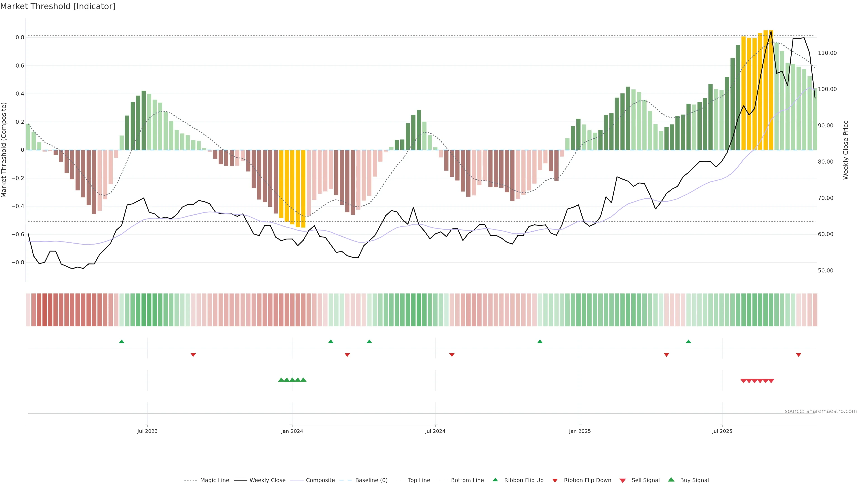Click the darkest red cell at the ribbon heatmap start
This screenshot has width=868, height=488.
point(45,310)
